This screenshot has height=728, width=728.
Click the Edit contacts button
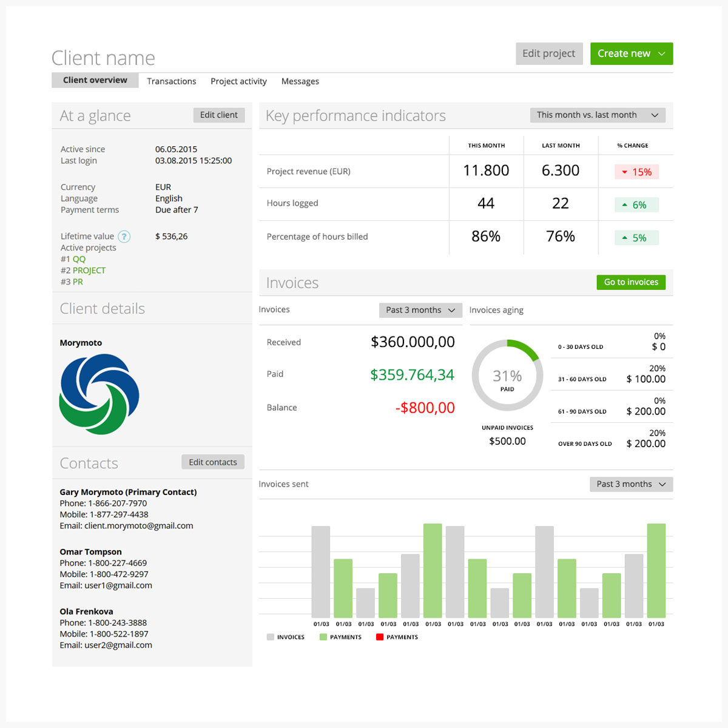pos(213,462)
